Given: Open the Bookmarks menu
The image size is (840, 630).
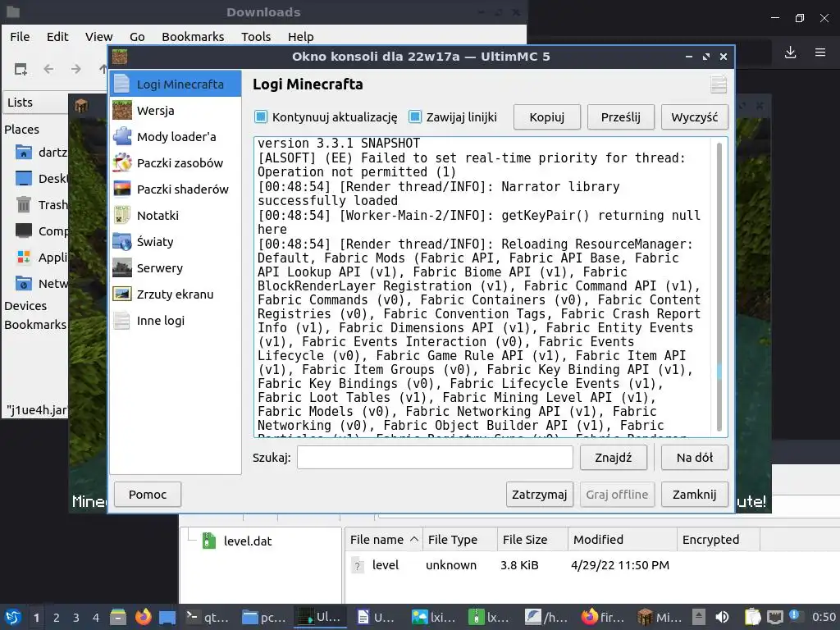Looking at the screenshot, I should [193, 36].
